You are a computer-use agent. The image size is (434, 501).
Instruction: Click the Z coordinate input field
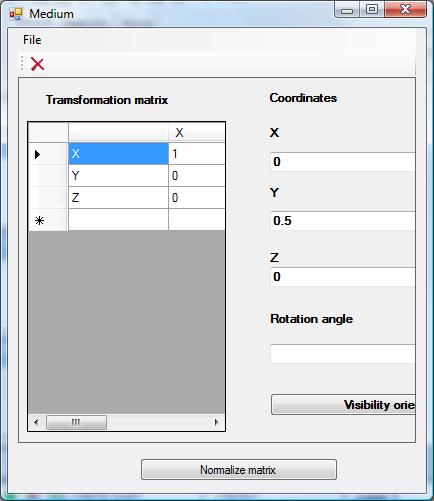343,277
